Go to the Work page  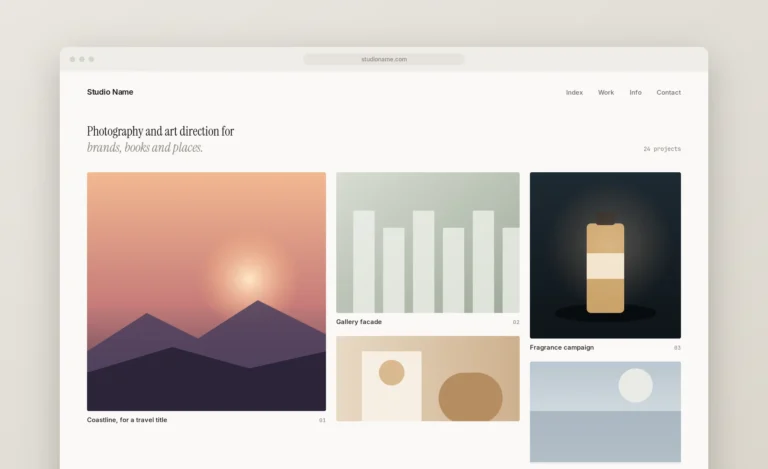pyautogui.click(x=606, y=93)
